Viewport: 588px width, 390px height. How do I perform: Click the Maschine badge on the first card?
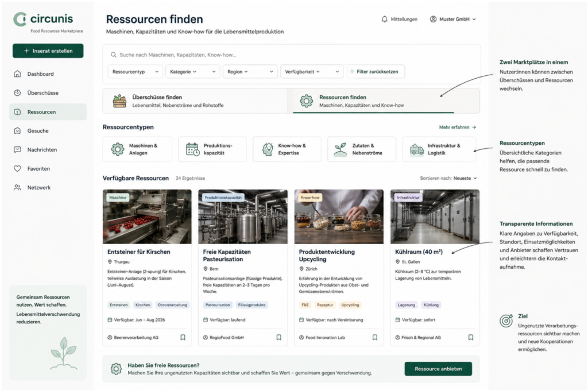(118, 198)
